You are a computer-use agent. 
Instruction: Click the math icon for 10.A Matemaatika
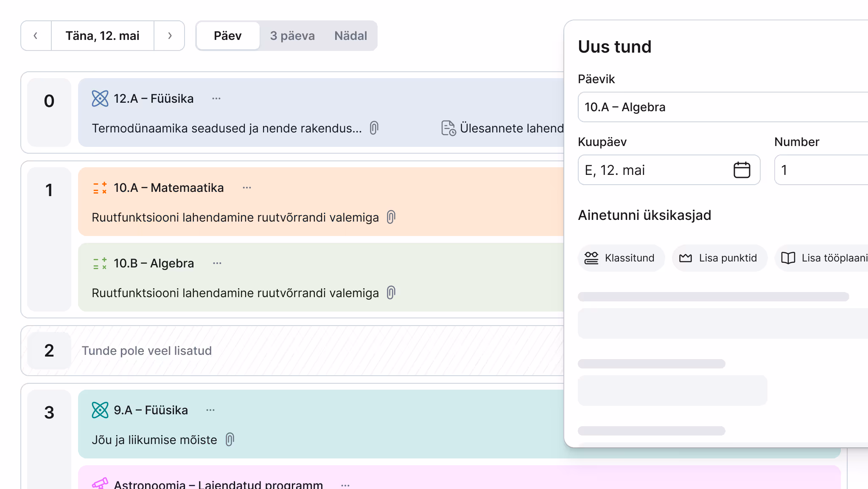[100, 188]
